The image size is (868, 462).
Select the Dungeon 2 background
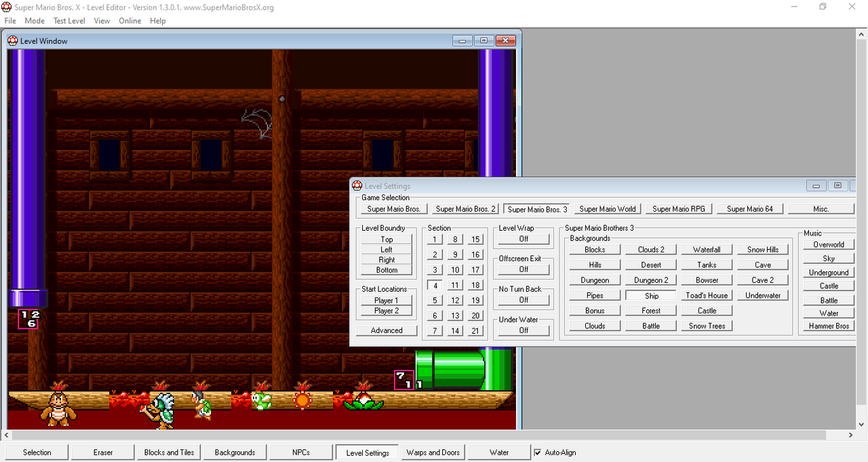pos(651,280)
